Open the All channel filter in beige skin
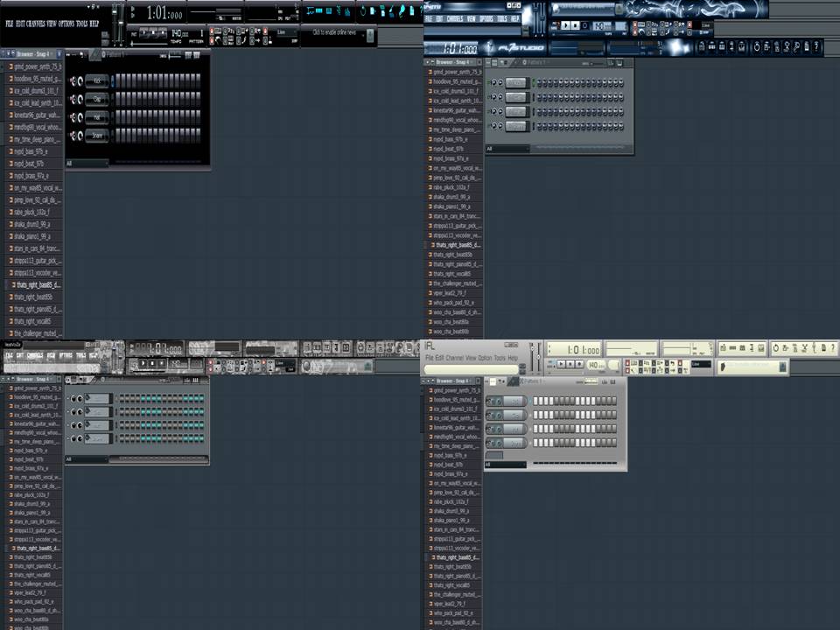The height and width of the screenshot is (630, 840). coord(505,465)
